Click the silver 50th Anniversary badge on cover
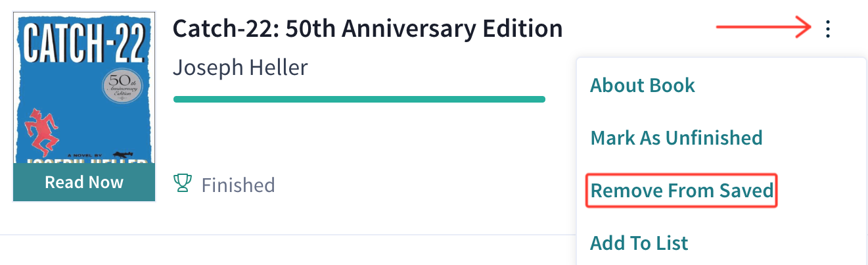 122,86
